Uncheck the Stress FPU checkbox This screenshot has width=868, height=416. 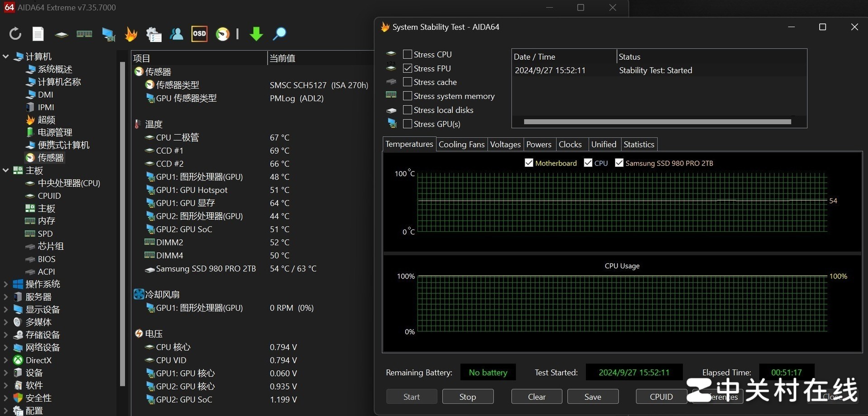point(408,68)
